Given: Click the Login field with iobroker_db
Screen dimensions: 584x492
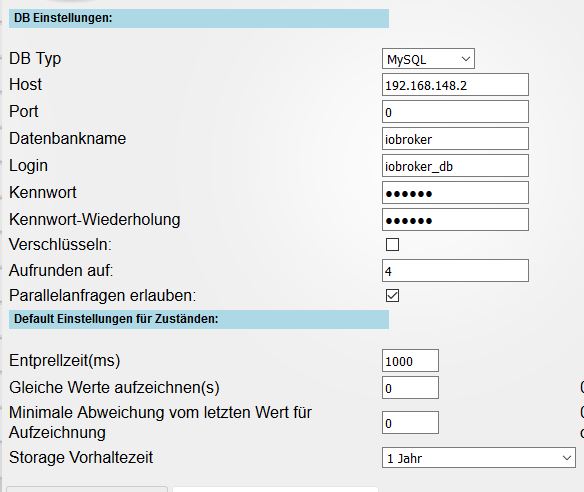Looking at the screenshot, I should click(455, 166).
